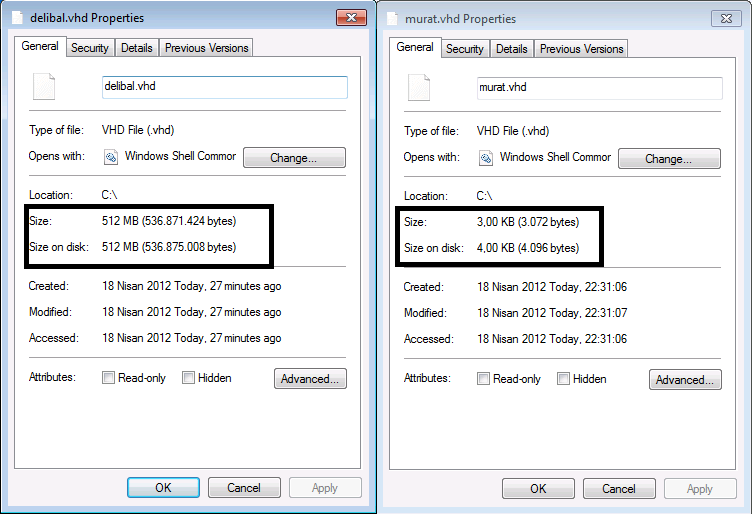
Task: Click the blank file icon beside delibal.vhd name
Action: pos(42,86)
